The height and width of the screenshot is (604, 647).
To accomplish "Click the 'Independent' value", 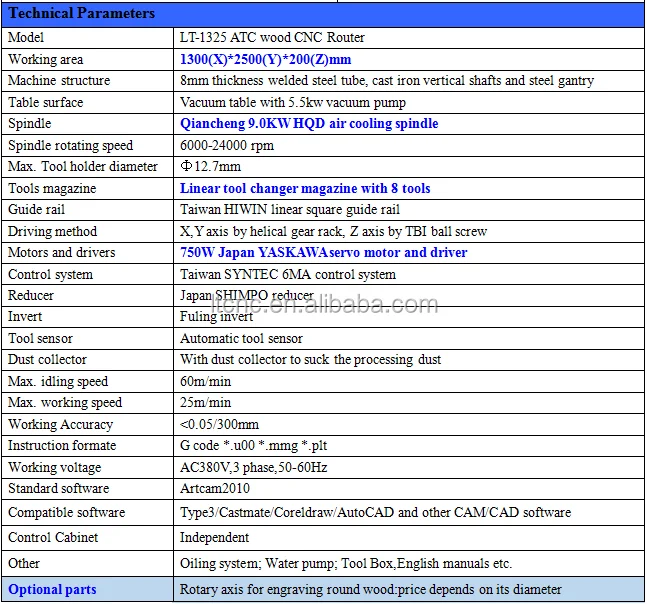I will pos(215,538).
